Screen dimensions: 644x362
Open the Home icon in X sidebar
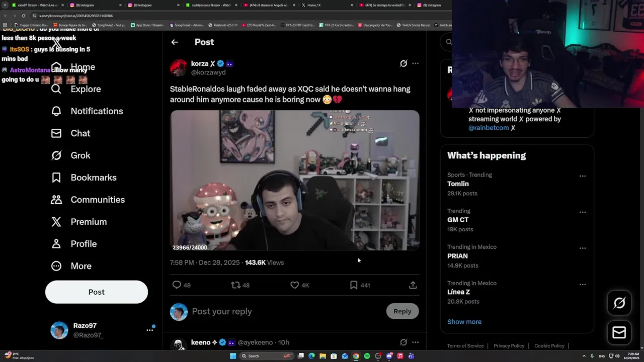click(x=56, y=67)
